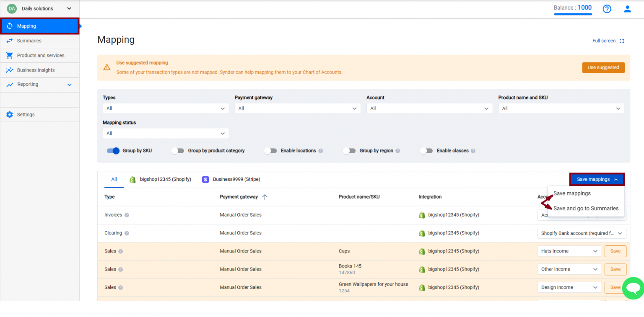Open the help question mark icon
The height and width of the screenshot is (317, 644).
coord(607,8)
